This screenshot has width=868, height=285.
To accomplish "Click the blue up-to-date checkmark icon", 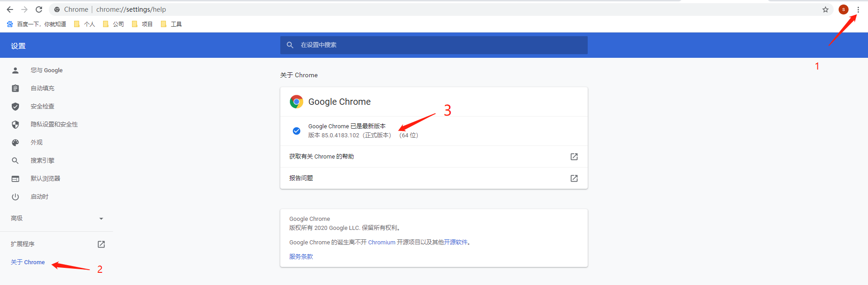I will pos(297,131).
